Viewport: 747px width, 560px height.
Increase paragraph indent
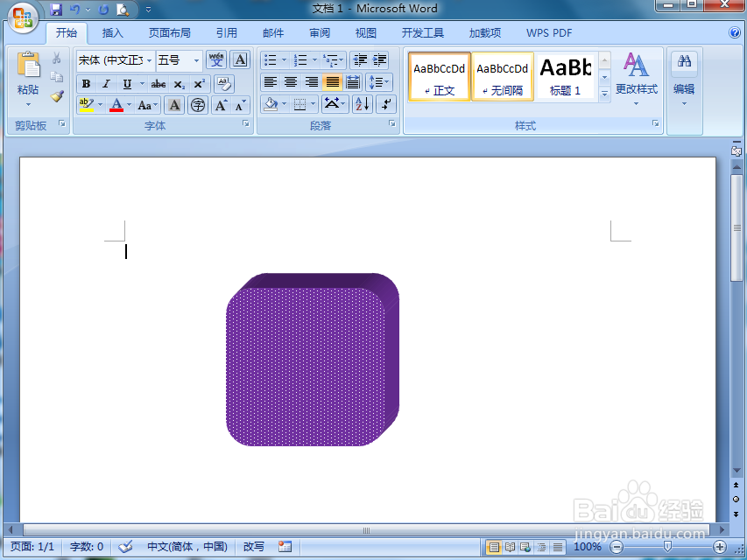coord(380,60)
